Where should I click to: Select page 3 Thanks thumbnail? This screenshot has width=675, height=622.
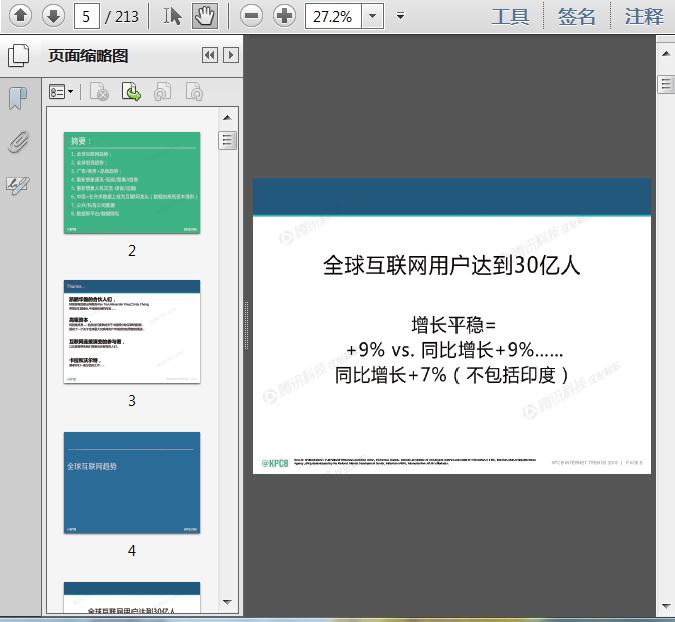(132, 331)
